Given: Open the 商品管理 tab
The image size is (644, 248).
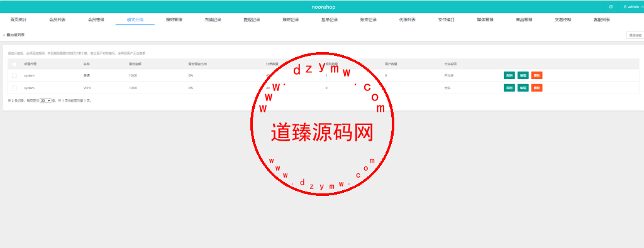Looking at the screenshot, I should coord(524,19).
